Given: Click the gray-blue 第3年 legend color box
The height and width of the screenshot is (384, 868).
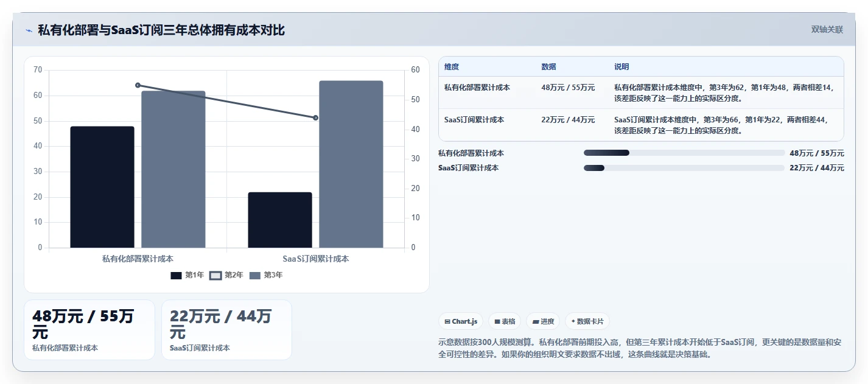Looking at the screenshot, I should [x=254, y=275].
